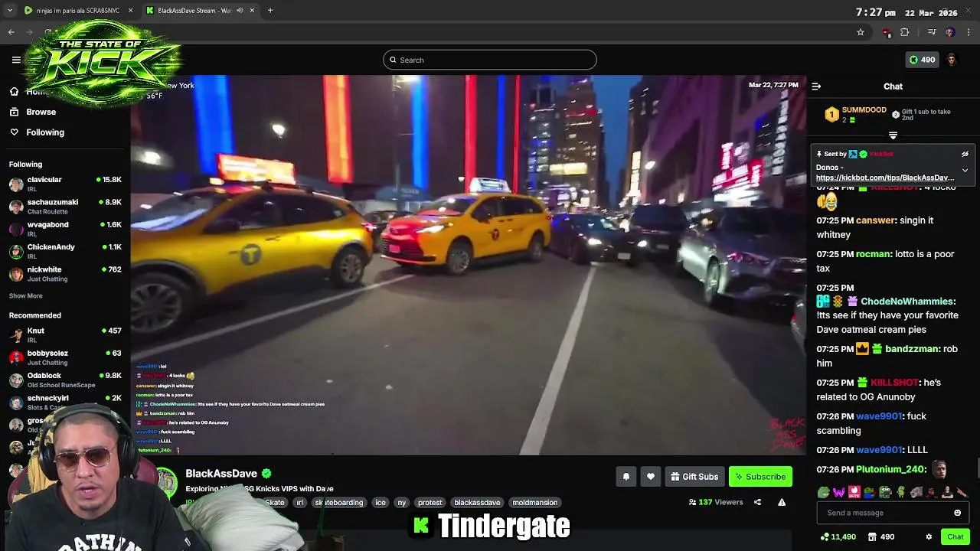Open wvagabond channel in sidebar
Image resolution: width=980 pixels, height=551 pixels.
[x=65, y=229]
